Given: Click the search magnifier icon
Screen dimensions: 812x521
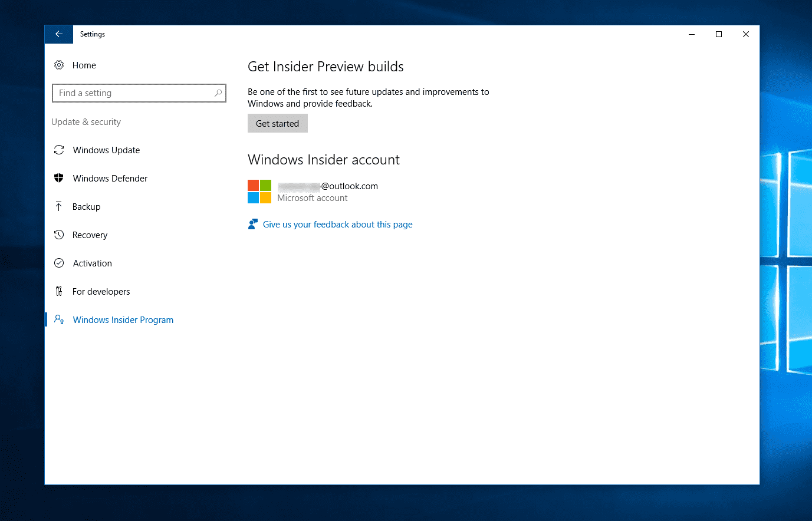Looking at the screenshot, I should [218, 93].
